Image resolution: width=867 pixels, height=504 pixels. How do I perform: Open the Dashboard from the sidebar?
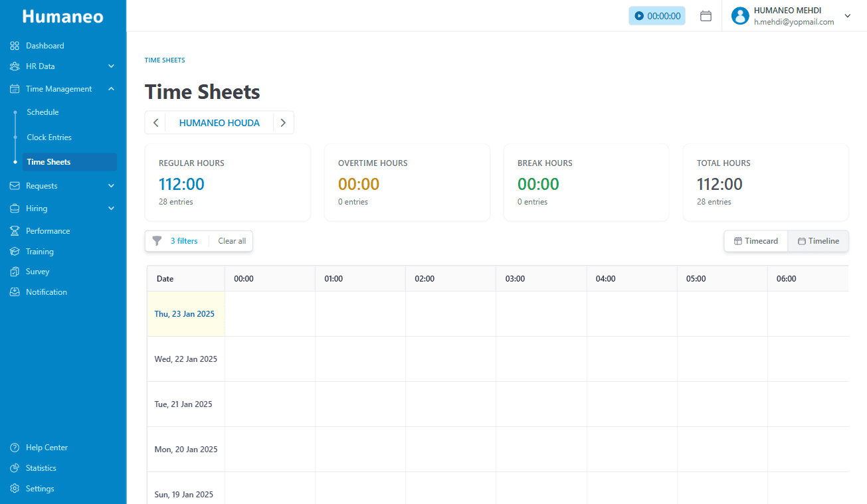(47, 45)
